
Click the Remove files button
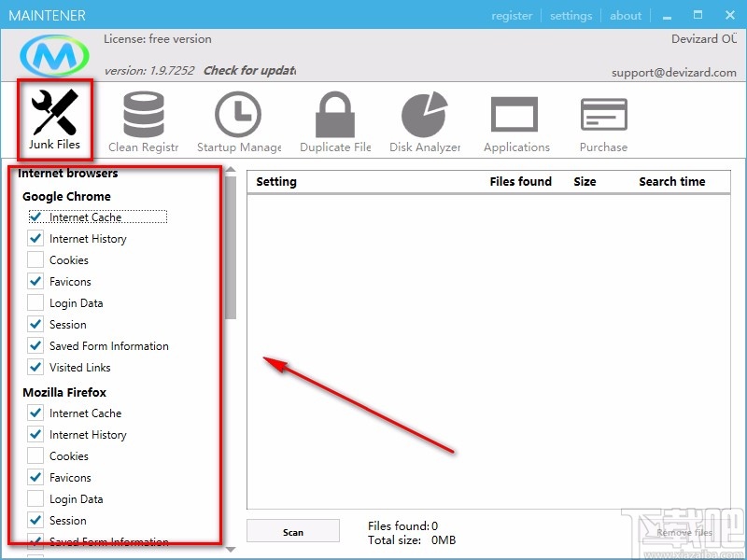pos(684,532)
